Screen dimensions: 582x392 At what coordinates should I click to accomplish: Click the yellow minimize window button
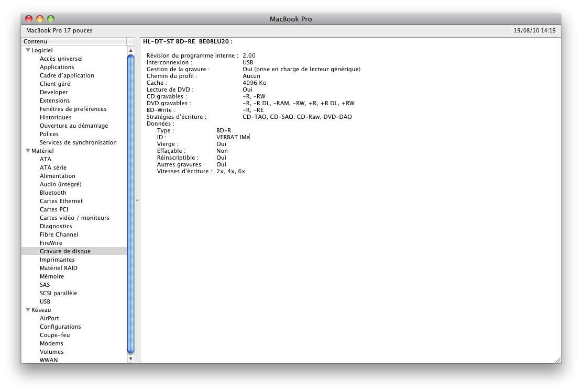pyautogui.click(x=40, y=19)
